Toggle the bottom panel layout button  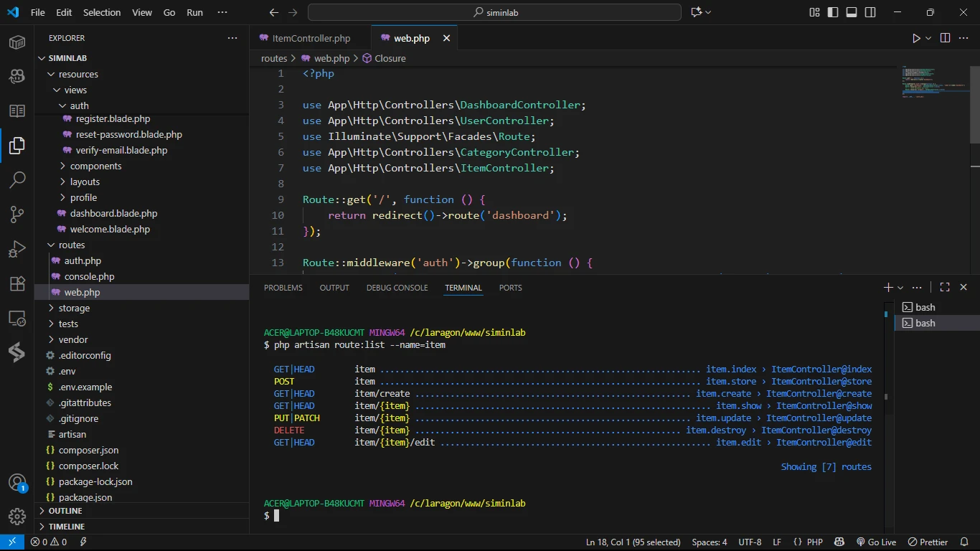tap(852, 12)
